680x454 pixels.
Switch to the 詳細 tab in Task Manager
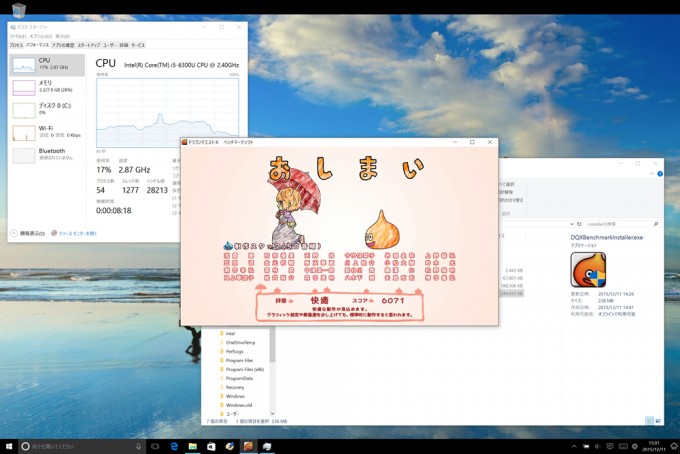(x=124, y=45)
